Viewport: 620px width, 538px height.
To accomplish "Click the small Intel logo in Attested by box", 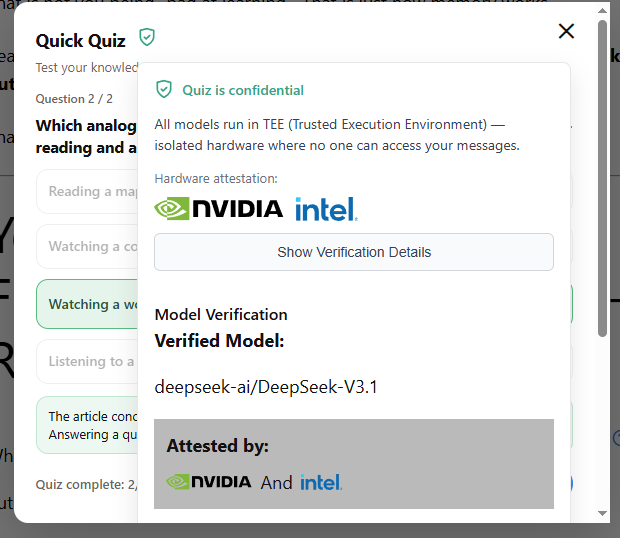I will [x=321, y=482].
